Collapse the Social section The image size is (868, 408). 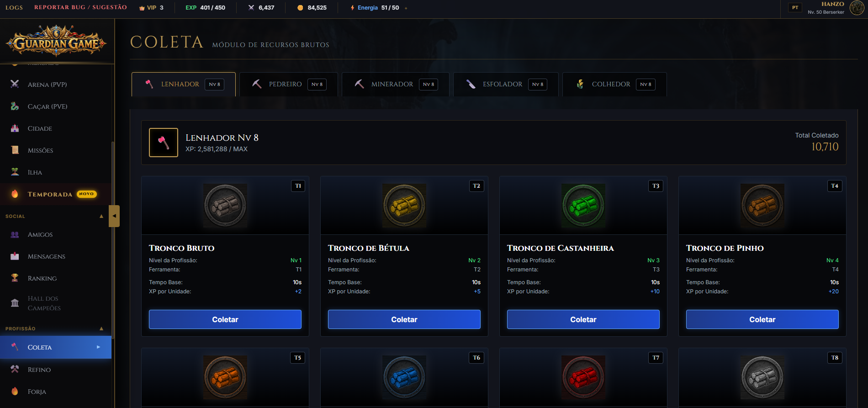(101, 216)
